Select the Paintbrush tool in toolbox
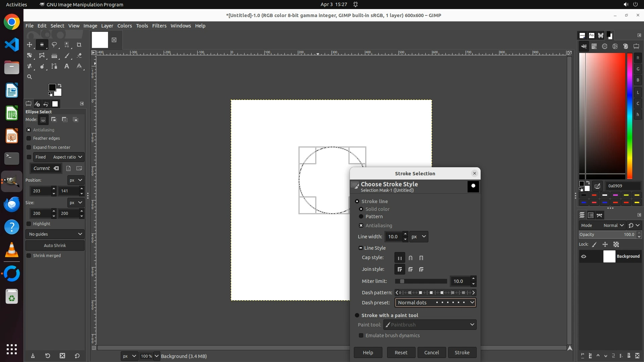 coord(67,56)
